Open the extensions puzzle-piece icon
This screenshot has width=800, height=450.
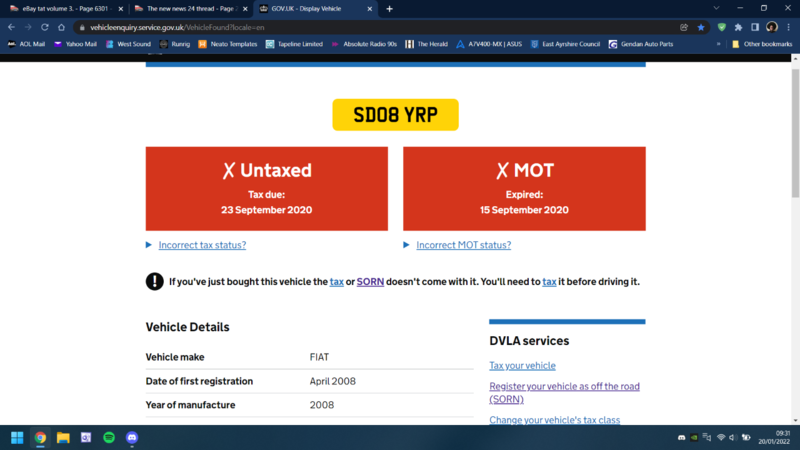coord(738,27)
